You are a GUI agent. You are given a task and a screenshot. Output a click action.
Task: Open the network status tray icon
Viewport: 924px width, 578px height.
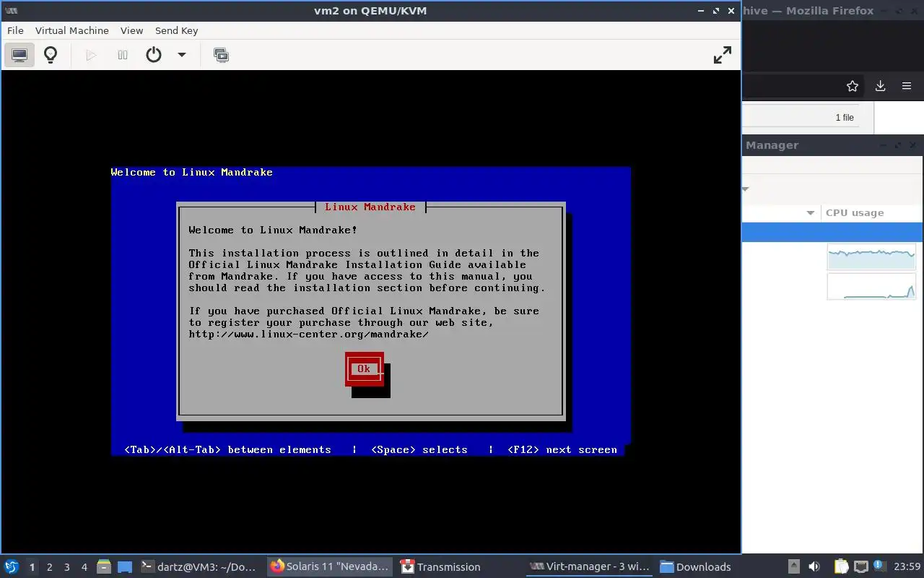(x=860, y=566)
